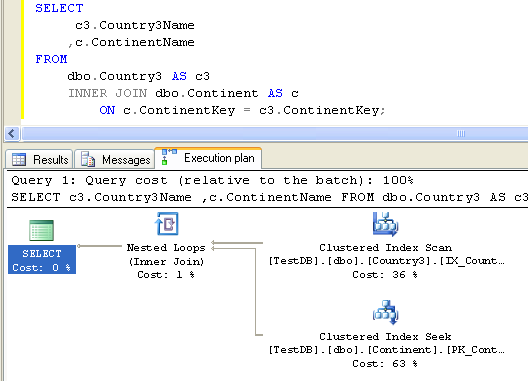Click the [TestDB].[dbo].[Country3] index name
This screenshot has width=528, height=381.
point(387,261)
